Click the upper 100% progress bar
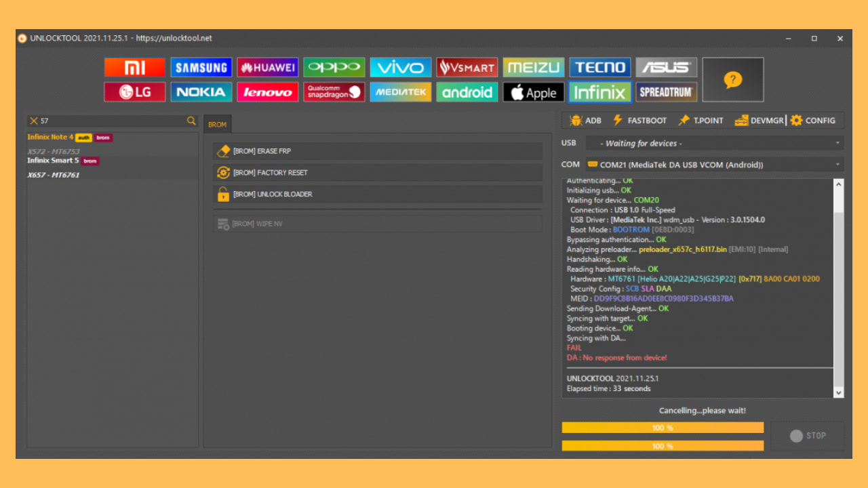This screenshot has width=868, height=488. click(x=663, y=428)
